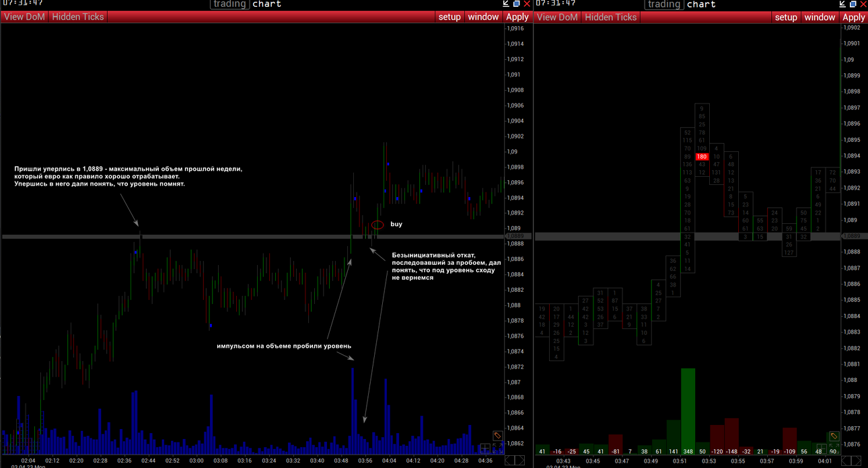This screenshot has height=468, width=868.
Task: Toggle Hidden Ticks in the cluster chart
Action: 611,17
